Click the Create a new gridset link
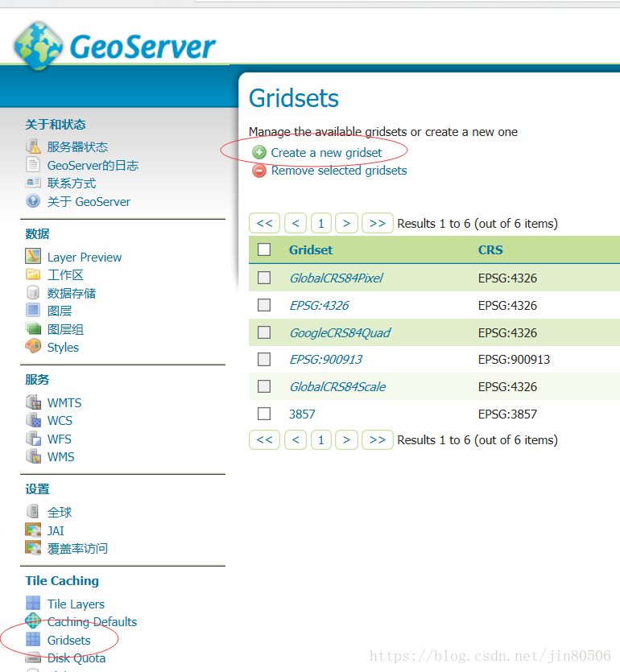Viewport: 620px width, 672px height. (x=326, y=153)
